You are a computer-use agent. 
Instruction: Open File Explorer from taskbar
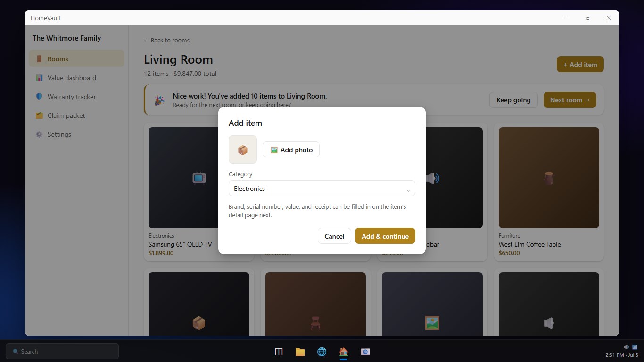(x=300, y=352)
